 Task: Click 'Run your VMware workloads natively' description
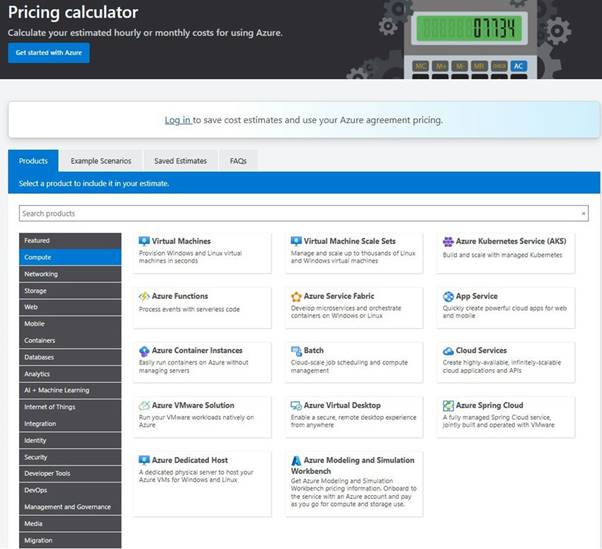pyautogui.click(x=197, y=421)
